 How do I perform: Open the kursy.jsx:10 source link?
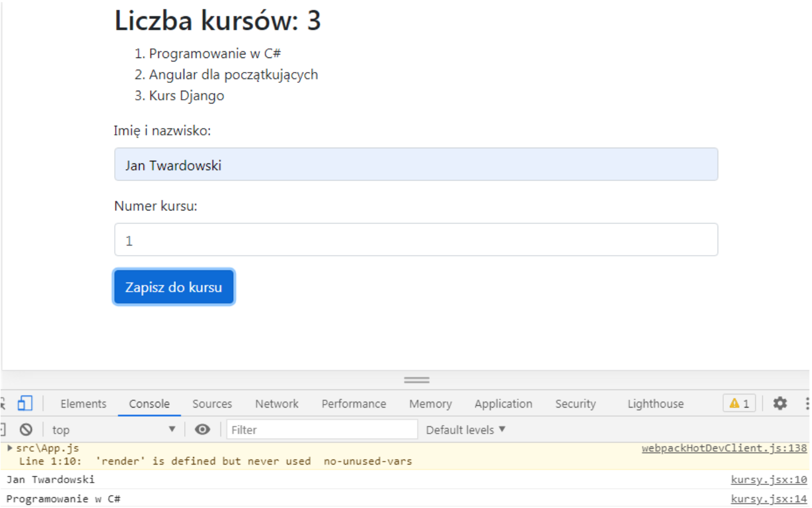tap(768, 480)
